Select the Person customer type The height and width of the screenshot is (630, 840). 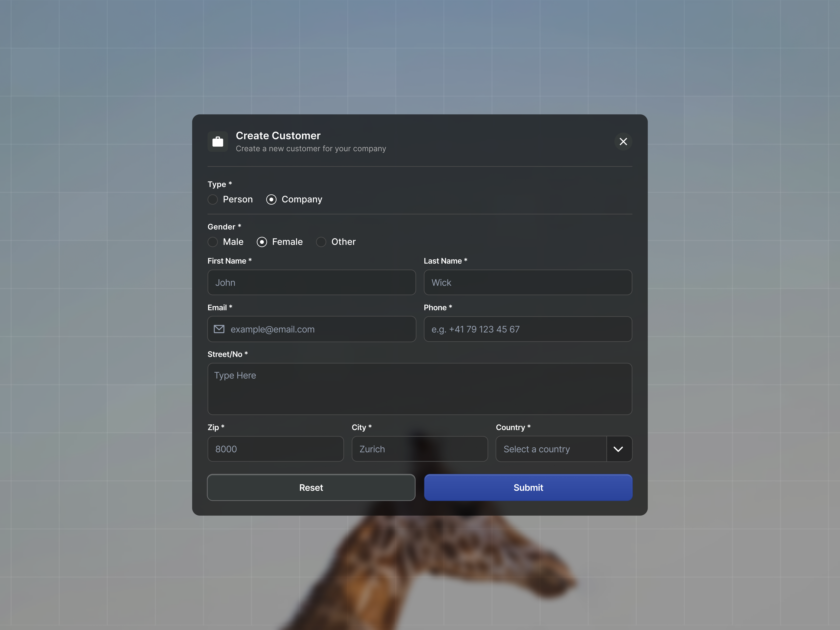pos(213,199)
